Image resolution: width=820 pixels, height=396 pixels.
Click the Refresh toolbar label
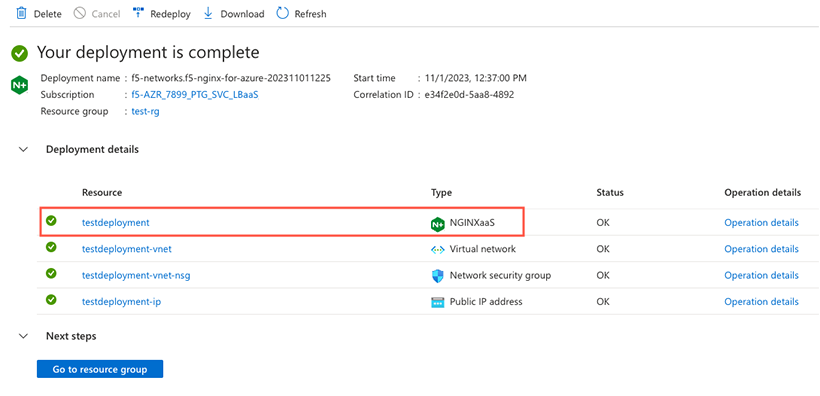[x=310, y=14]
